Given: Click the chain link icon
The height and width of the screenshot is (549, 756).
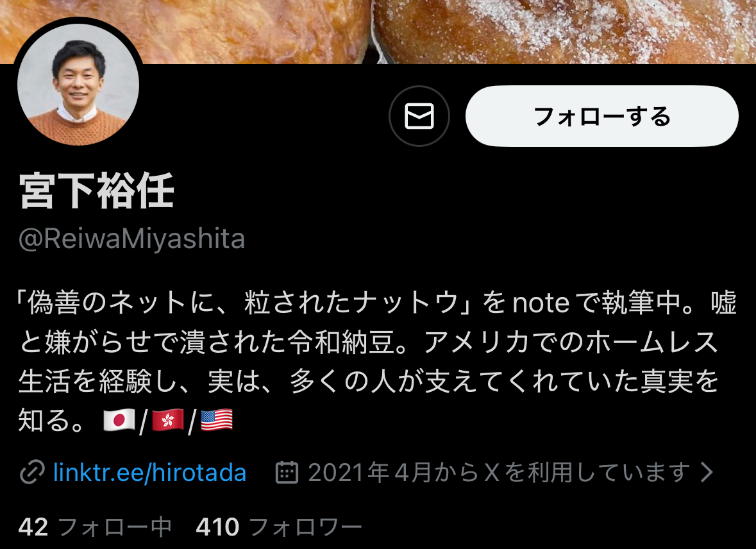Looking at the screenshot, I should pyautogui.click(x=32, y=472).
